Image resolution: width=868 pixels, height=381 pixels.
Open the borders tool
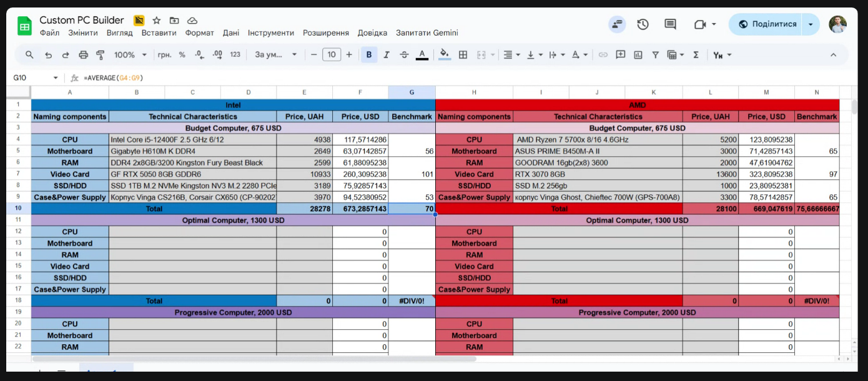pos(463,55)
